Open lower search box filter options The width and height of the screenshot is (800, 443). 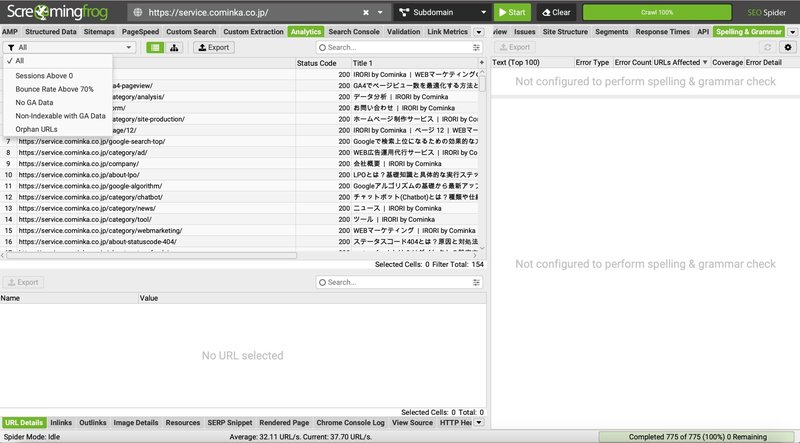476,282
